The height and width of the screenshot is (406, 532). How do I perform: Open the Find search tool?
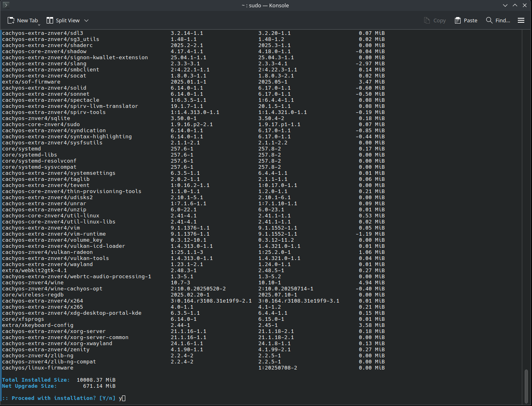coord(498,20)
